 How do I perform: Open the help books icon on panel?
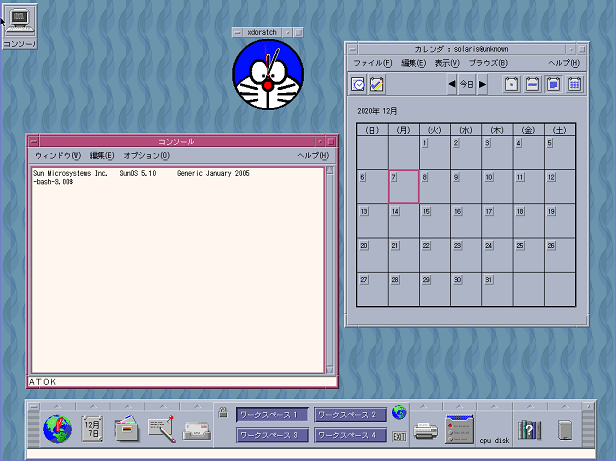(x=530, y=430)
